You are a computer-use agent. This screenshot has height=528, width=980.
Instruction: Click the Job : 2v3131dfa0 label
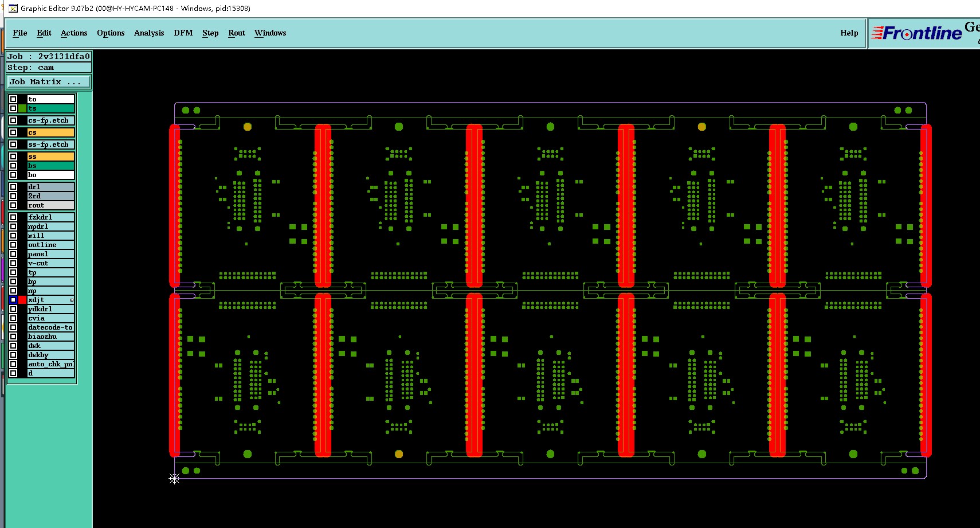click(49, 56)
